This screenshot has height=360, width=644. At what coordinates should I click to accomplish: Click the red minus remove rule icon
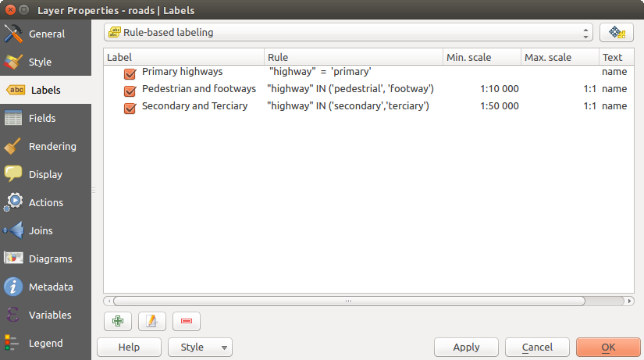(187, 320)
